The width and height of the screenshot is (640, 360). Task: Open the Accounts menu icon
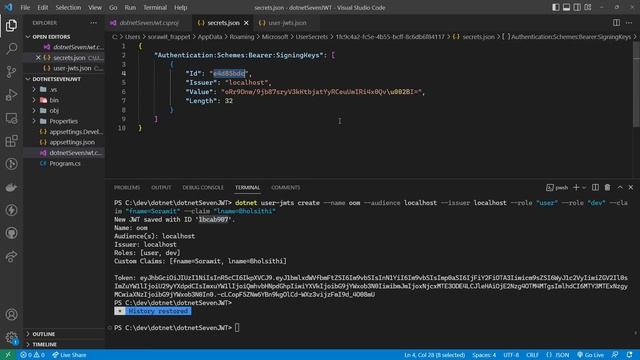11,314
